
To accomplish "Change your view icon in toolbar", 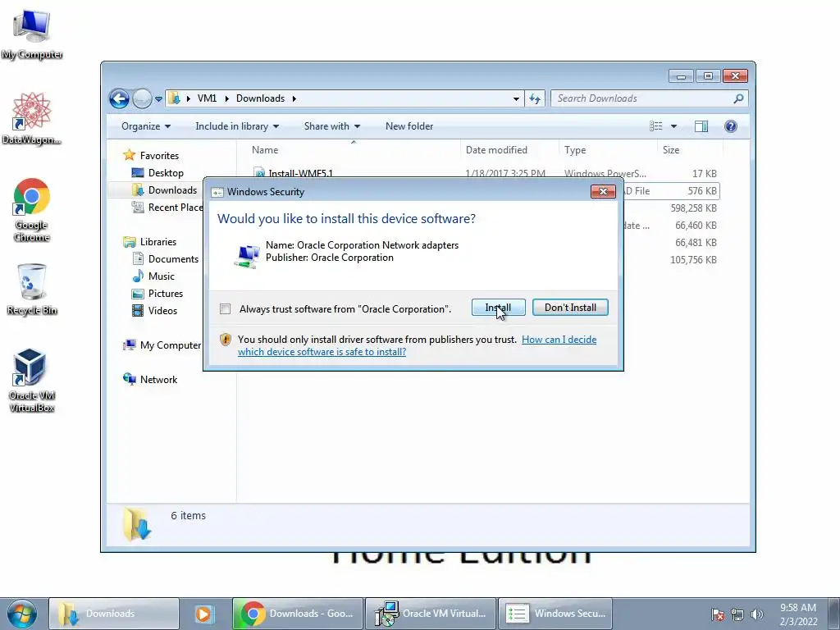I will tap(655, 126).
